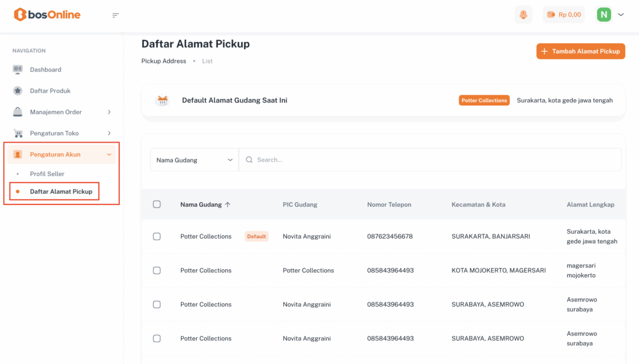Click the Tambah Alamat Pickup button
The width and height of the screenshot is (639, 364).
click(x=580, y=51)
